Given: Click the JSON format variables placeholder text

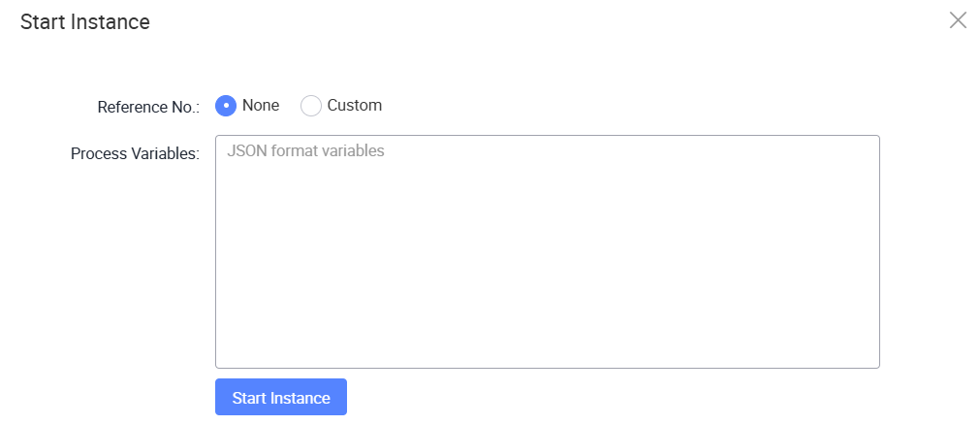Looking at the screenshot, I should [x=305, y=150].
